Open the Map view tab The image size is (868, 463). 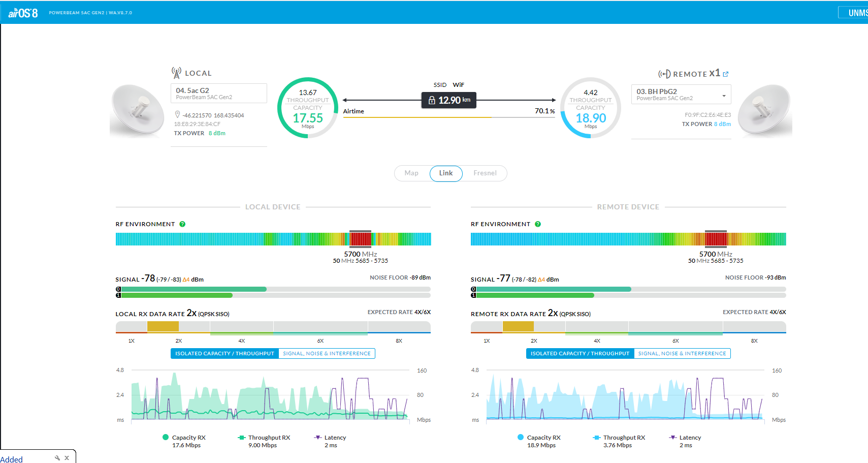(x=411, y=173)
